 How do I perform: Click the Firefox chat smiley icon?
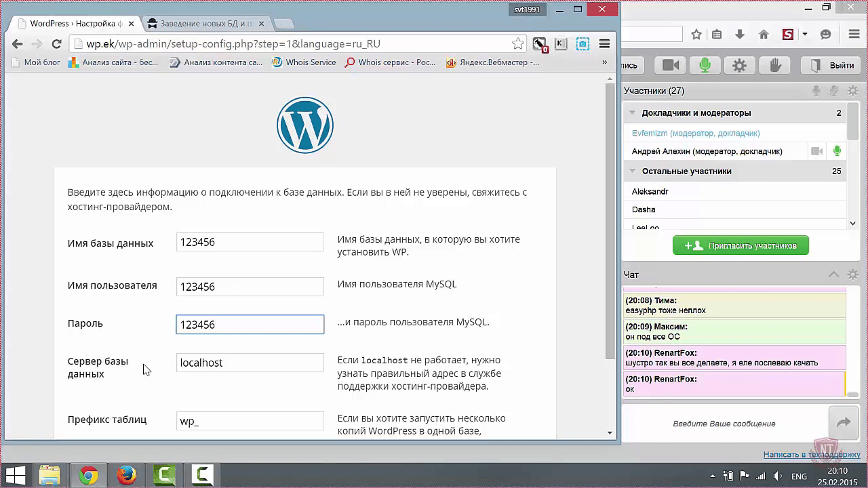click(x=826, y=35)
